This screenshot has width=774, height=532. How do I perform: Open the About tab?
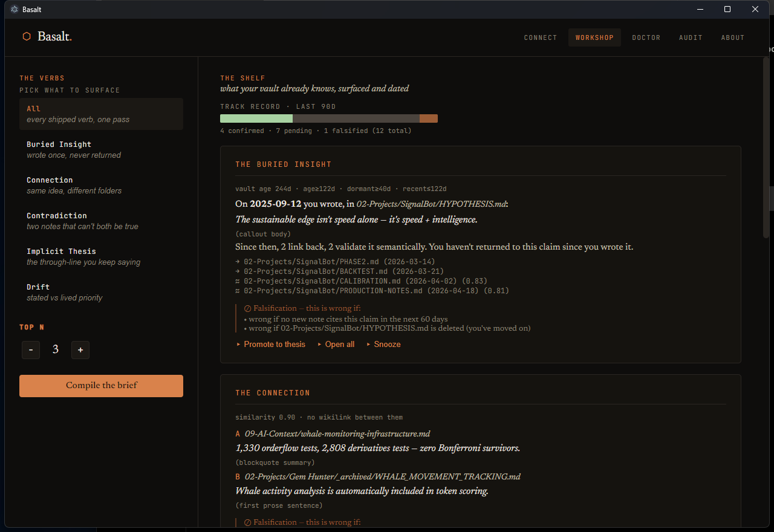point(733,37)
